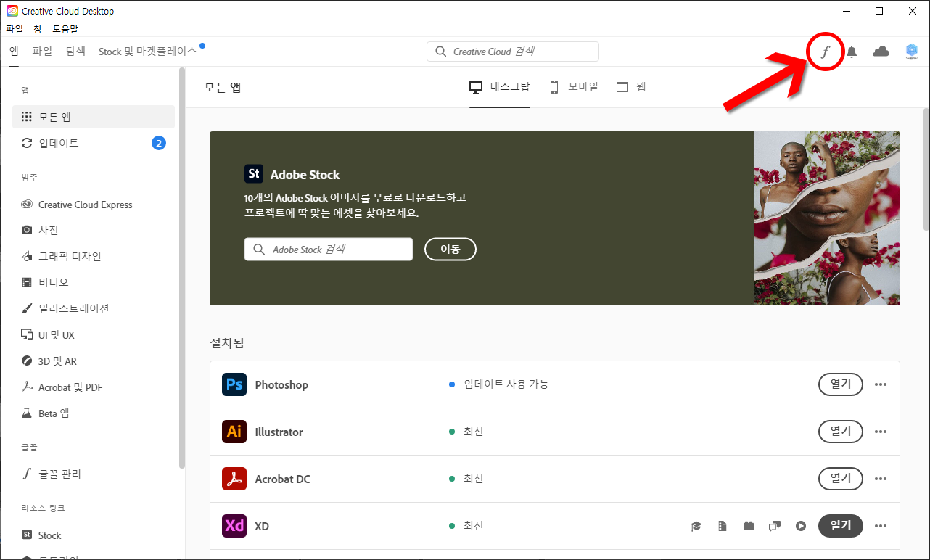Viewport: 930px width, 560px height.
Task: Open 3D 및 AR category
Action: tap(94, 361)
